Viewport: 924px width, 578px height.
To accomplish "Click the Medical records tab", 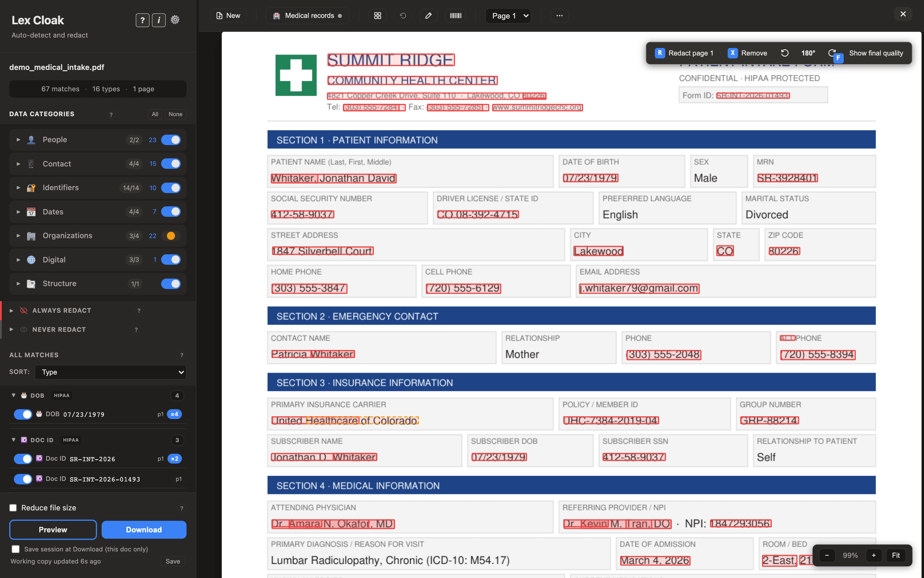I will coord(307,16).
